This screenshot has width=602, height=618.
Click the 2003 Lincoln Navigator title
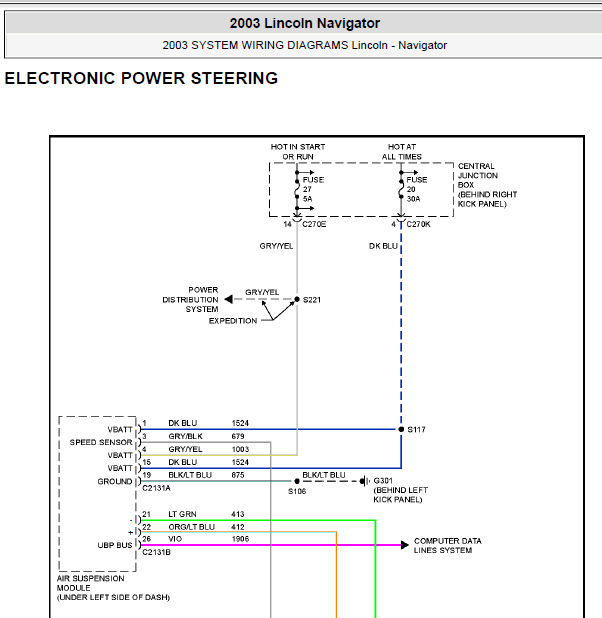305,23
